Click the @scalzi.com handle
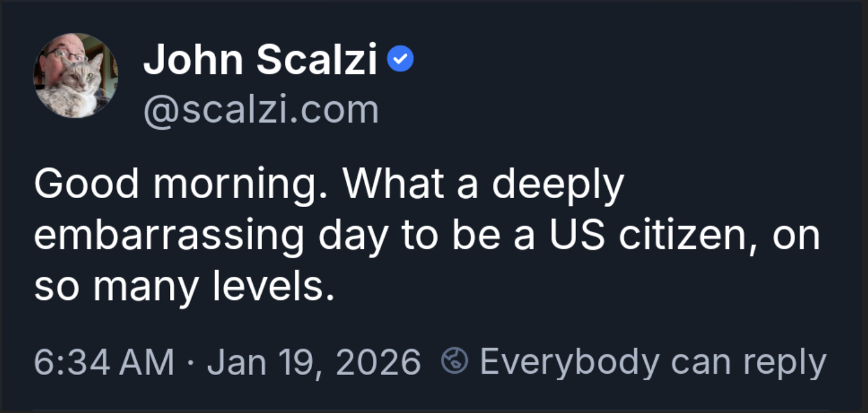The image size is (868, 413). [x=260, y=110]
